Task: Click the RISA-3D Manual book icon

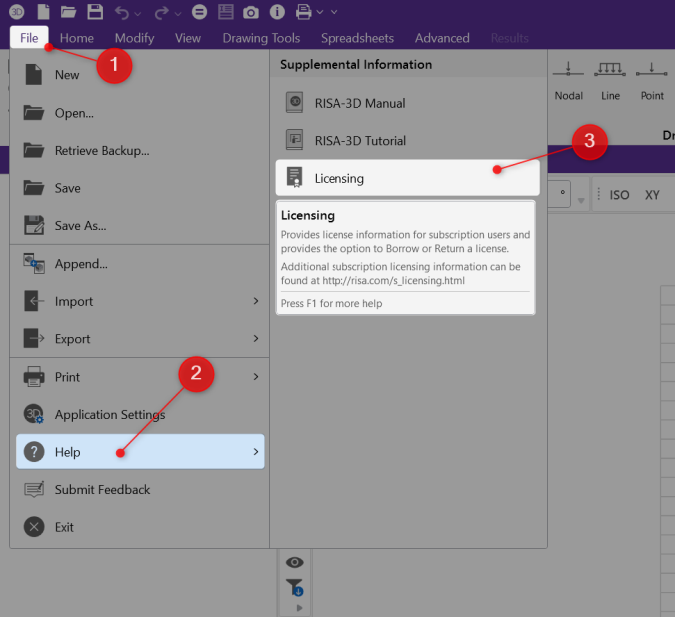Action: 294,102
